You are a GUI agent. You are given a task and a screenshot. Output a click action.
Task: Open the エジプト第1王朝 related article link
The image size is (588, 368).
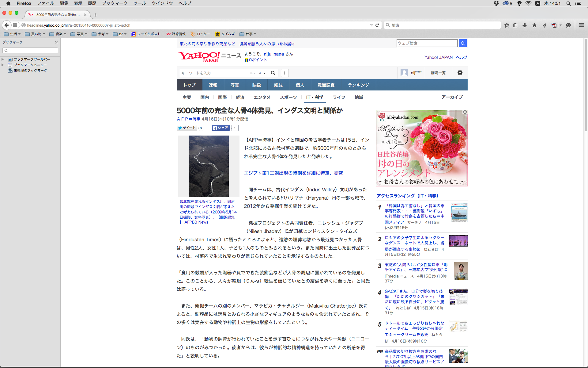click(x=293, y=173)
